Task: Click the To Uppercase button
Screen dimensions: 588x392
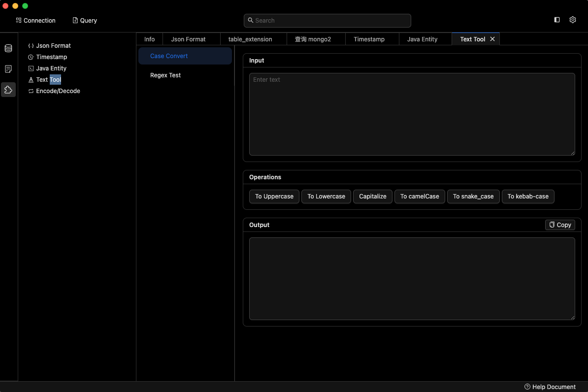Action: pyautogui.click(x=274, y=196)
